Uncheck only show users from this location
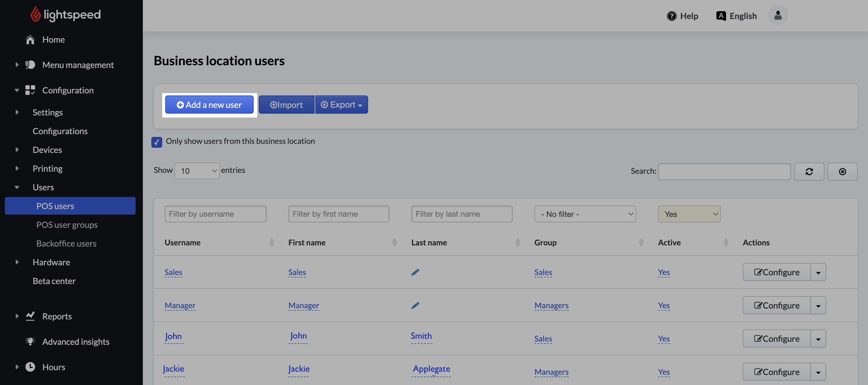 click(157, 142)
